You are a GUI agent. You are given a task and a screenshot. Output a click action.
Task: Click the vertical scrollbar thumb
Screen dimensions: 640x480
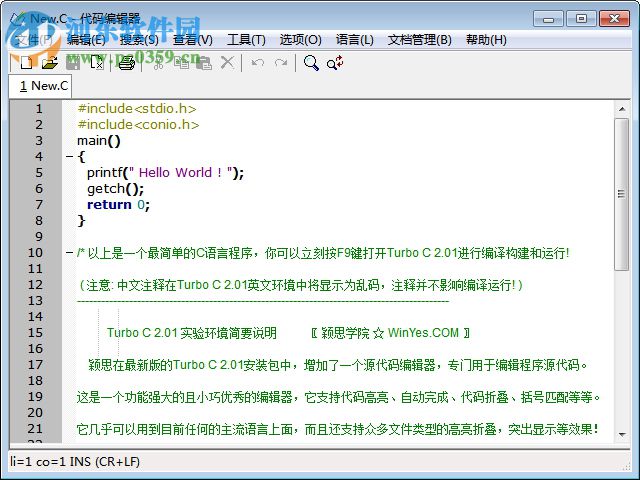tap(622, 194)
